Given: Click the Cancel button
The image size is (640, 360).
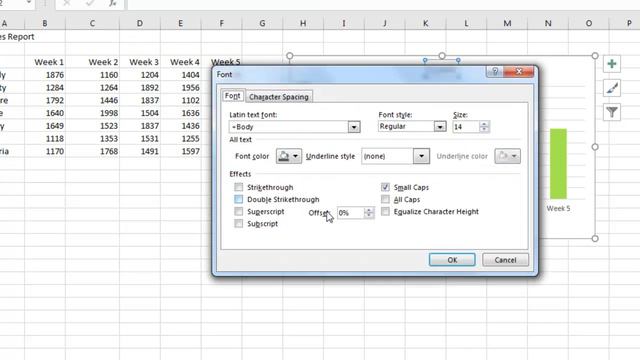Looking at the screenshot, I should [505, 260].
